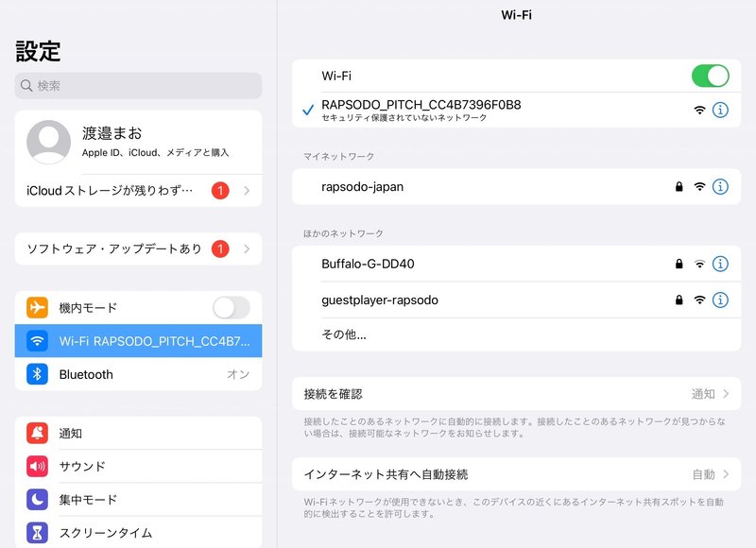This screenshot has height=548, width=756.
Task: Click the lock icon on rapsodo-japan row
Action: pos(679,186)
